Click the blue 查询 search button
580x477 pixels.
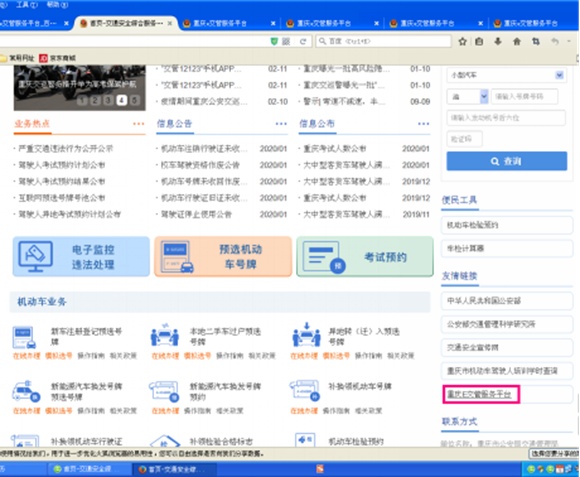[x=506, y=161]
